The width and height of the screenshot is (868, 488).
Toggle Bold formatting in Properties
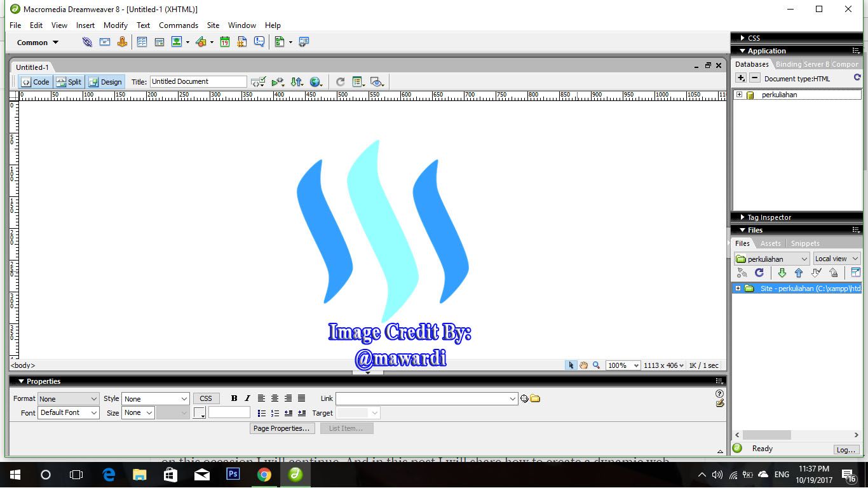[234, 398]
